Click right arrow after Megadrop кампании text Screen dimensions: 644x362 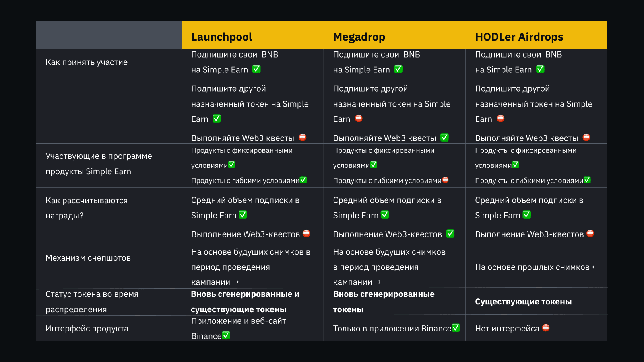coord(378,282)
